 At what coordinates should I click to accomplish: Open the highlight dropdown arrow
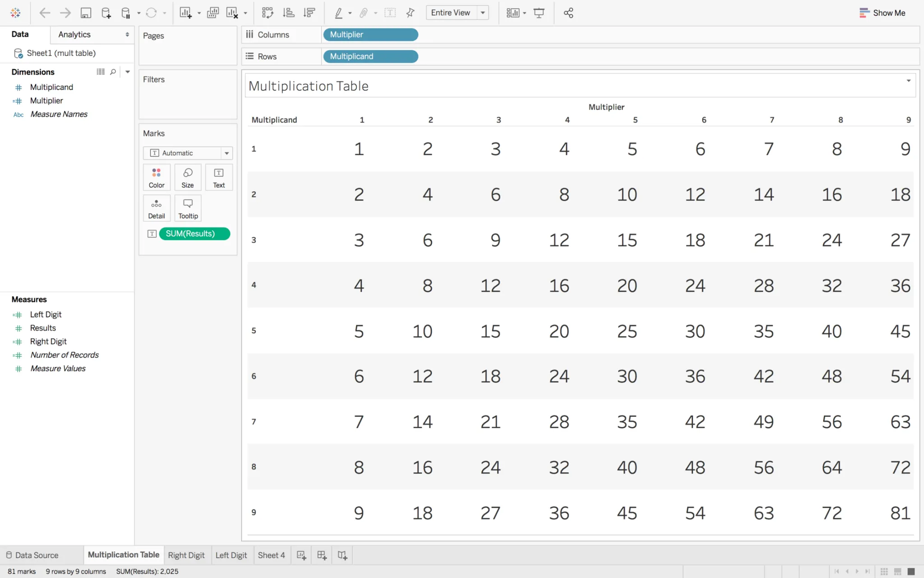pyautogui.click(x=350, y=13)
